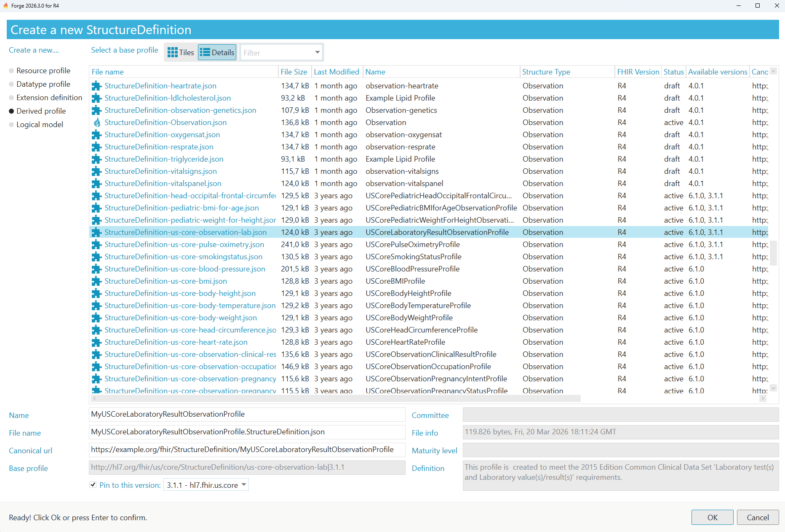The width and height of the screenshot is (785, 532).
Task: Click the Canonical url input field
Action: [247, 450]
